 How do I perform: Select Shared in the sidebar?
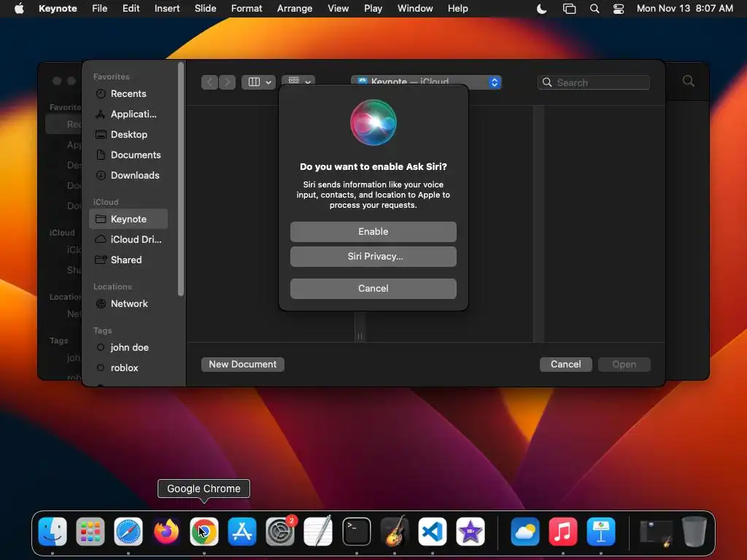coord(128,260)
